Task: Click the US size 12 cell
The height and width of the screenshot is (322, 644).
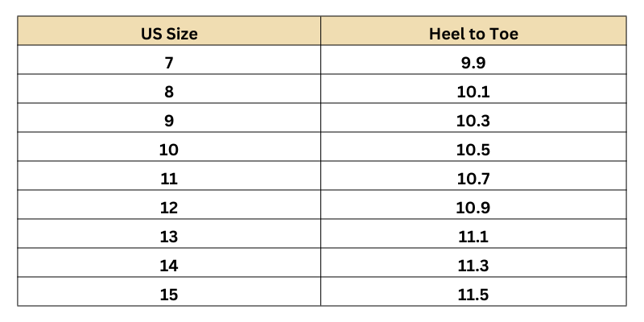Action: [169, 208]
